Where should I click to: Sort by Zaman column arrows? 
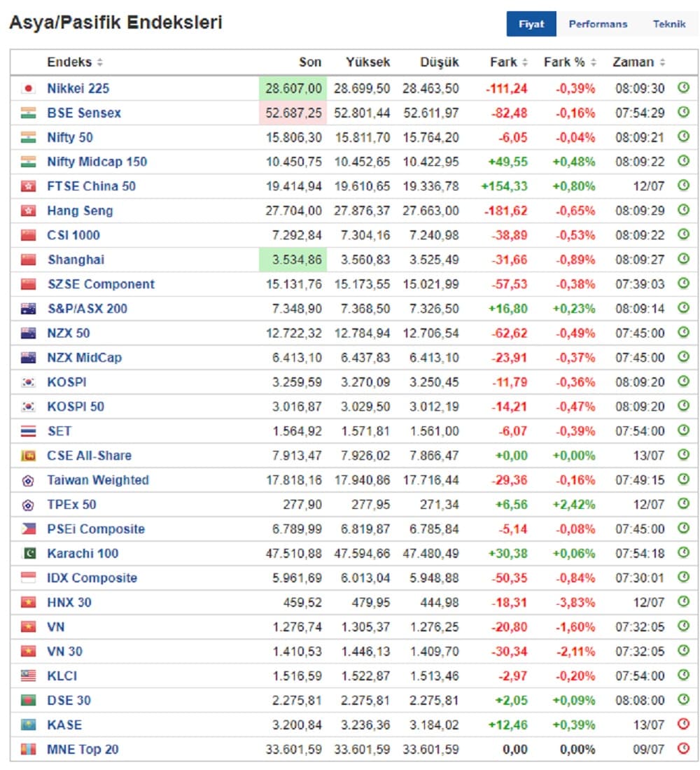(662, 62)
